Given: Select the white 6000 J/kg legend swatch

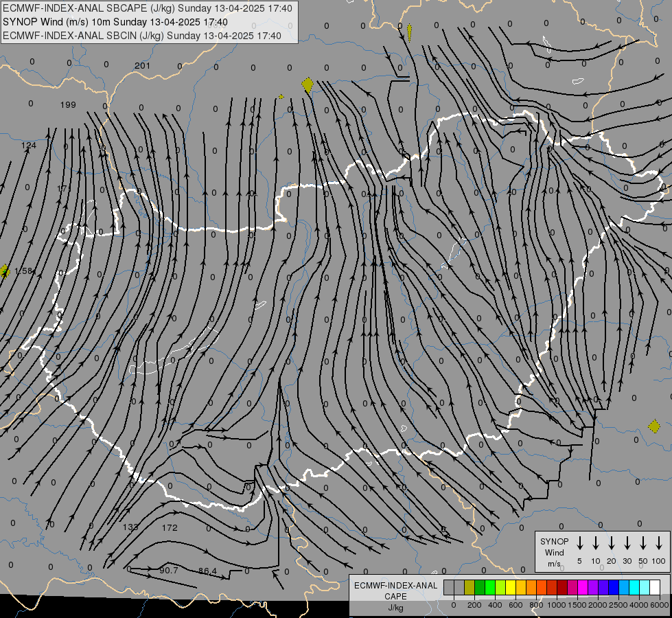Looking at the screenshot, I should [x=656, y=587].
